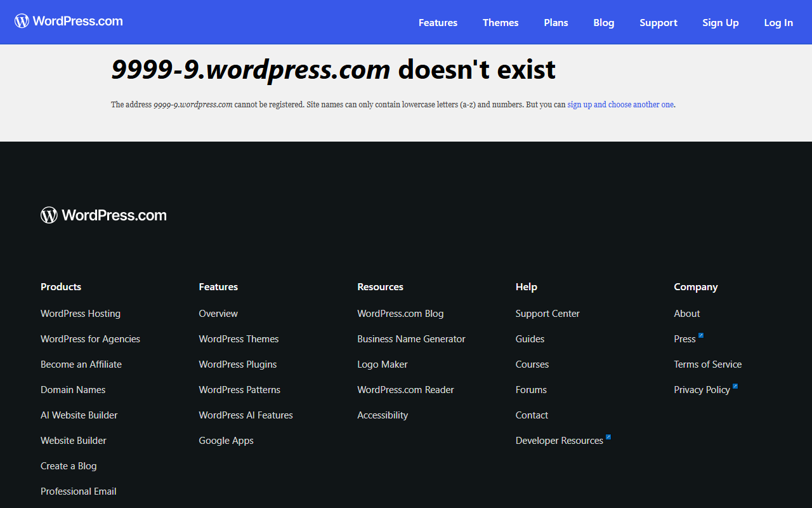The width and height of the screenshot is (812, 508).
Task: Open Courses link under Help
Action: click(532, 364)
